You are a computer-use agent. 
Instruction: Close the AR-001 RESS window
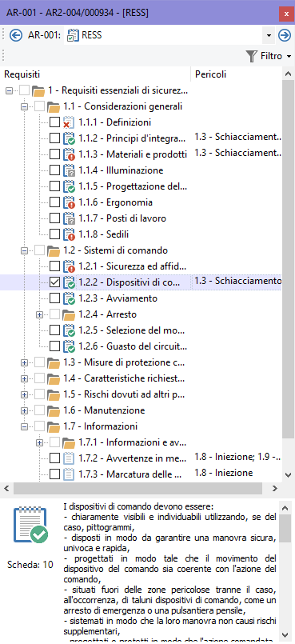pos(286,14)
